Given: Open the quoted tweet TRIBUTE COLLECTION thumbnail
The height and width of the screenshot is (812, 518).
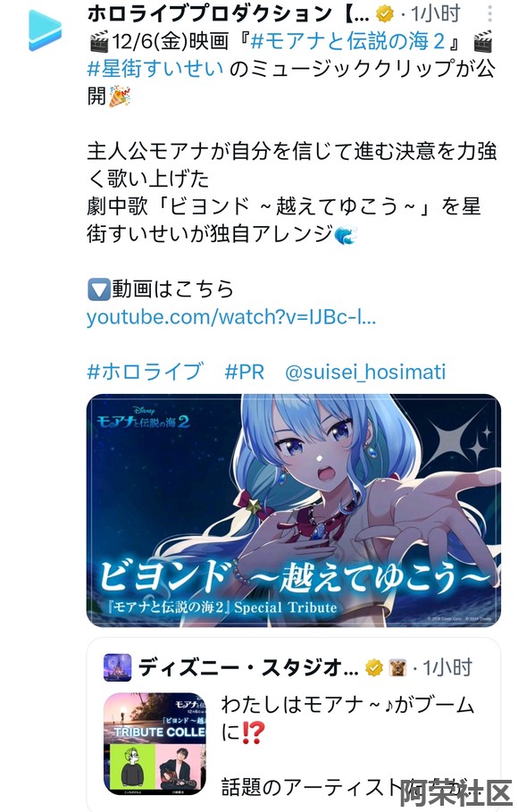Looking at the screenshot, I should (x=155, y=743).
